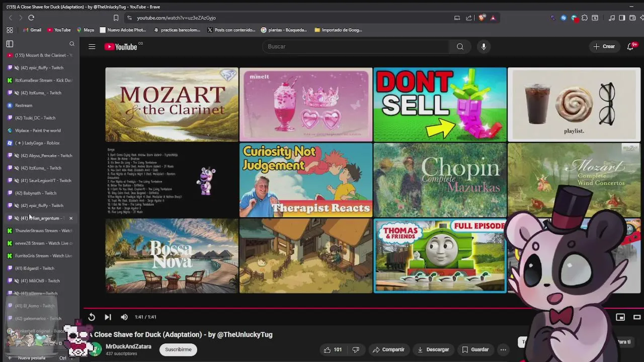
Task: Play the DONT SELL video thumbnail
Action: pyautogui.click(x=440, y=105)
